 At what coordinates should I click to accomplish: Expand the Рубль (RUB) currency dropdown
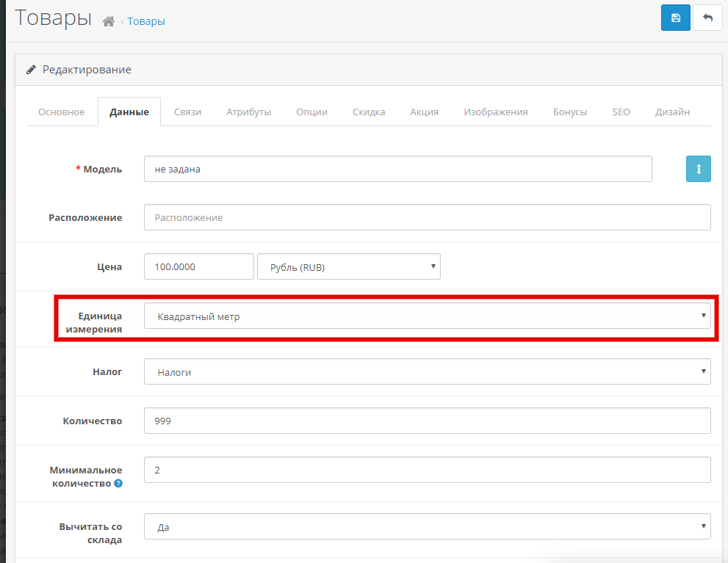(x=348, y=267)
